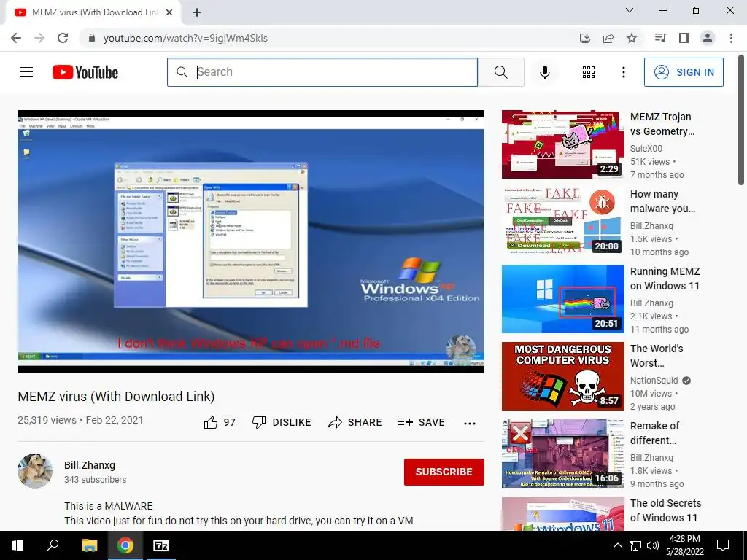
Task: Open more actions ellipsis under video
Action: point(470,423)
